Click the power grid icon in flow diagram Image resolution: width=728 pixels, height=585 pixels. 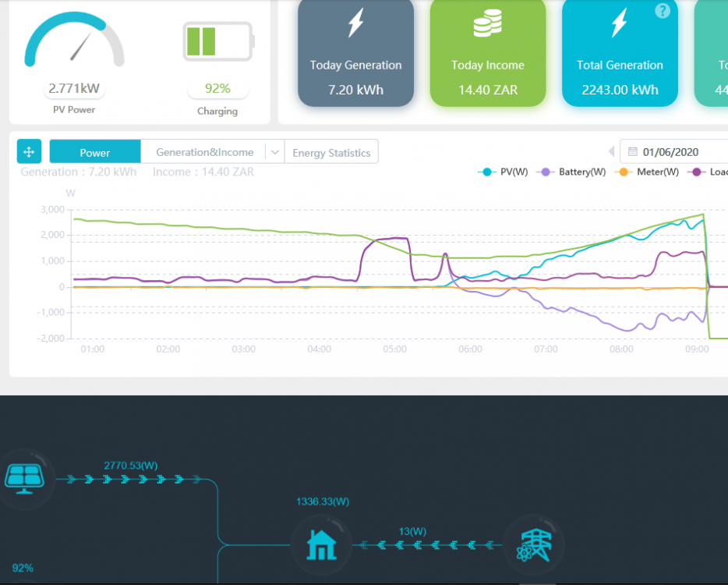click(534, 544)
